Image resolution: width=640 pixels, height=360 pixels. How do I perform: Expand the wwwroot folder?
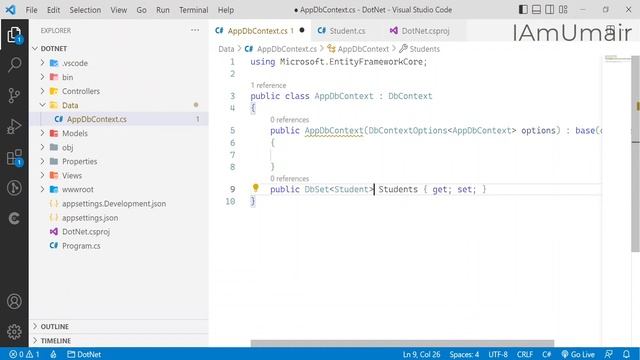42,189
